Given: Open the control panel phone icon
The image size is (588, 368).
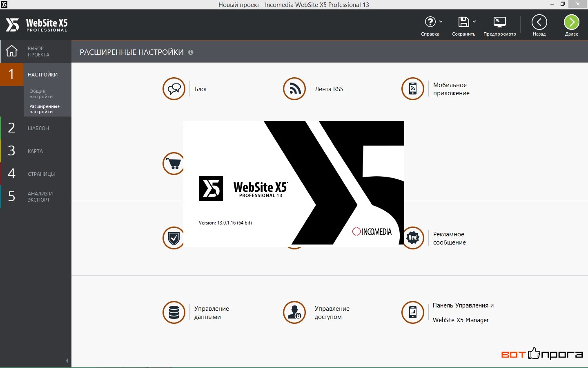Looking at the screenshot, I should [413, 312].
